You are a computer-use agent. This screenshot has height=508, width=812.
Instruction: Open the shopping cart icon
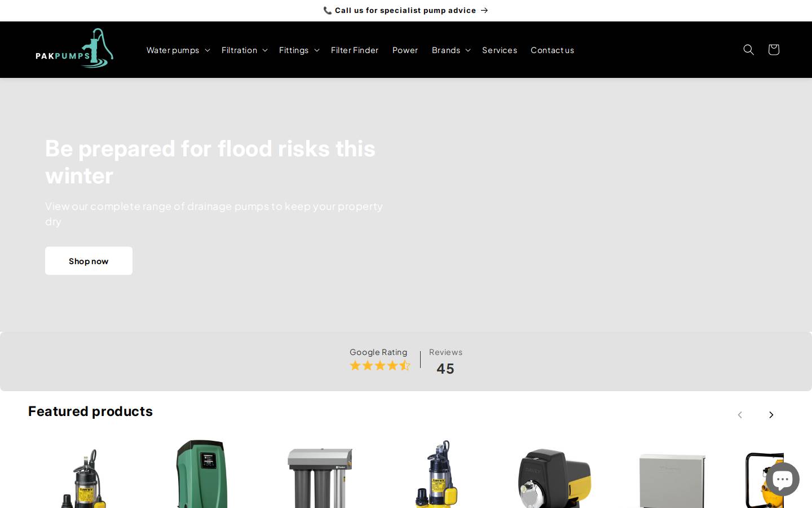click(774, 50)
